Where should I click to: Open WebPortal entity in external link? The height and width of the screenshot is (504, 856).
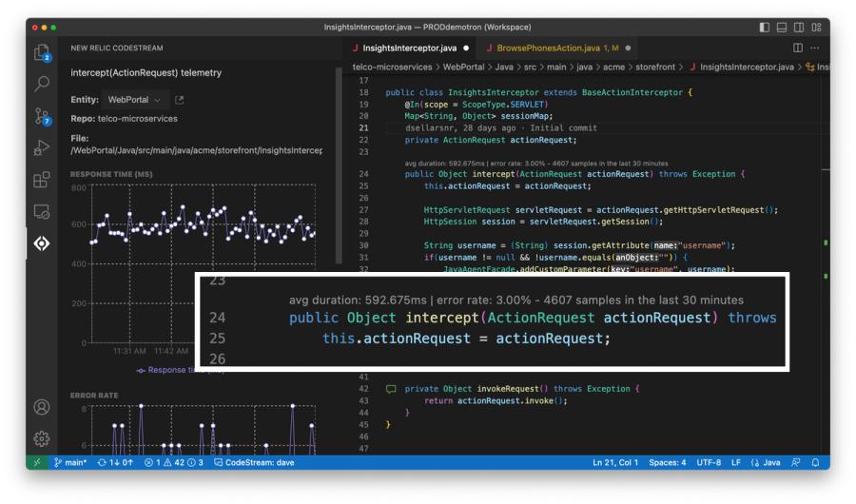179,100
